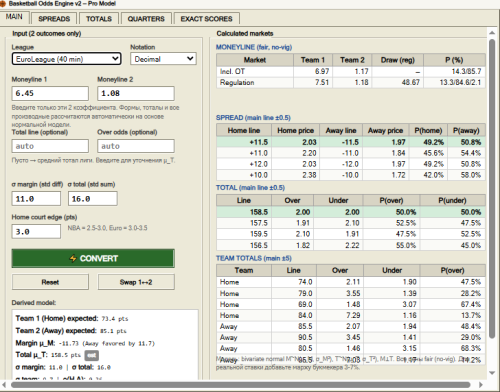Open the TOTALS tab
The image size is (500, 392).
[99, 19]
